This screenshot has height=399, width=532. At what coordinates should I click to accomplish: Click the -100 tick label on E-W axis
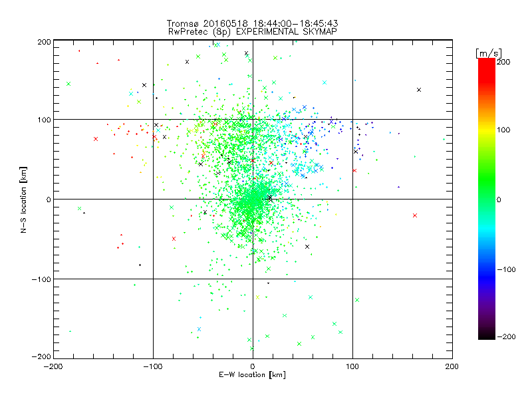pyautogui.click(x=153, y=366)
